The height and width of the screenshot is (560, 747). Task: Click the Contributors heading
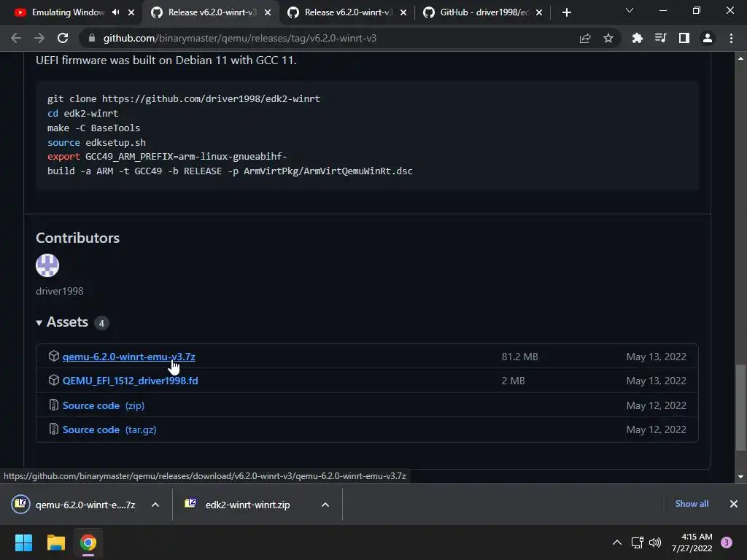(77, 238)
